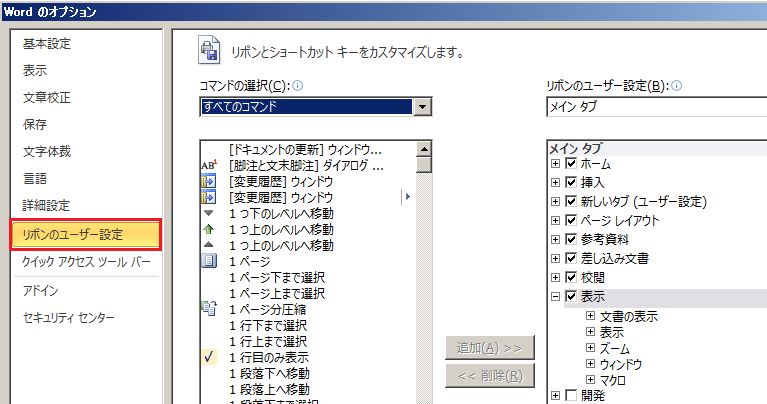Open the セキュリティ センター page
767x404 pixels.
(x=68, y=317)
